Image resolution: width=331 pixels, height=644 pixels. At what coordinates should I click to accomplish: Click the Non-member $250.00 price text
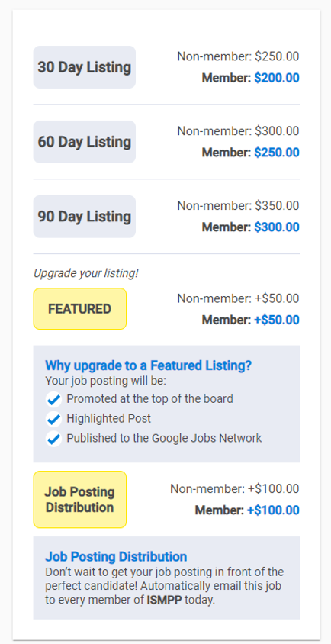(x=238, y=56)
